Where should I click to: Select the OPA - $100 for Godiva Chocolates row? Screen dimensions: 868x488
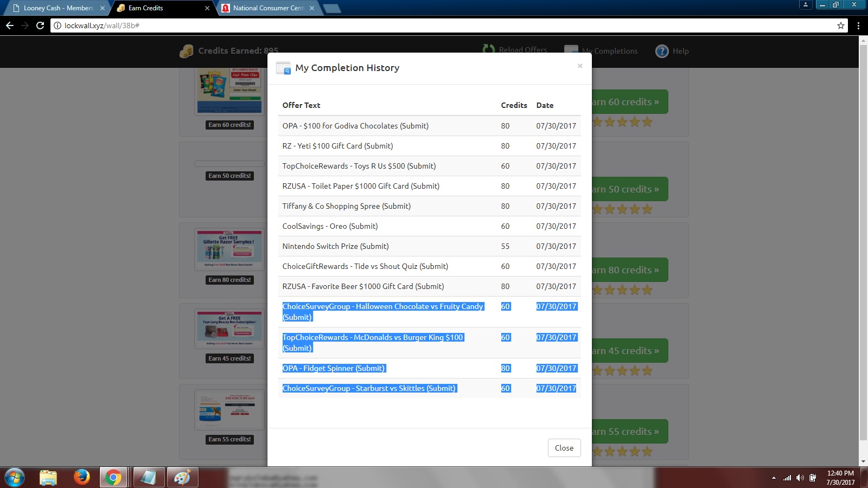tap(430, 126)
